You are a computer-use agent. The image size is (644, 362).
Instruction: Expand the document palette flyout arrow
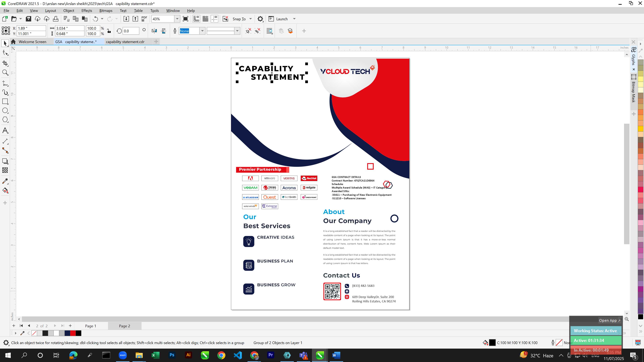tap(15, 333)
